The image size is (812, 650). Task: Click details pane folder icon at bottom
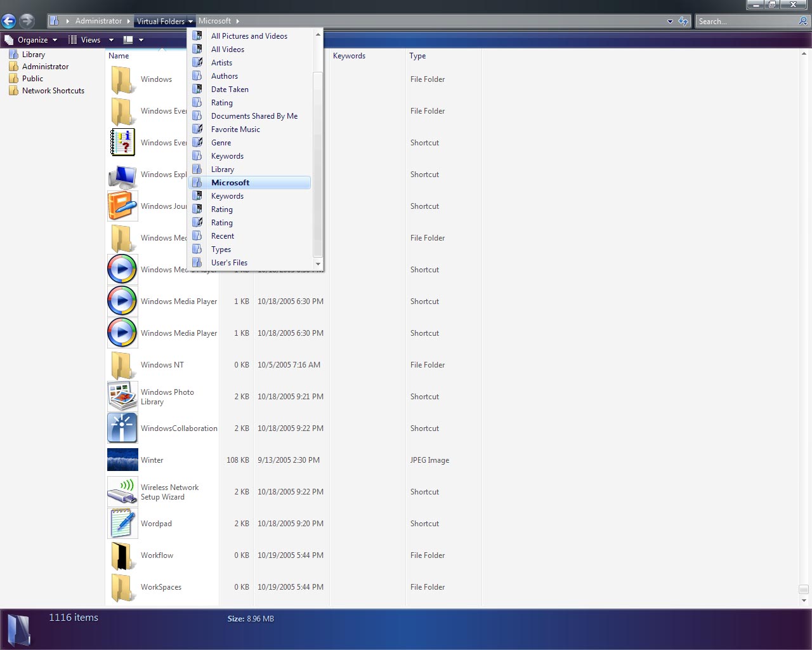(19, 629)
